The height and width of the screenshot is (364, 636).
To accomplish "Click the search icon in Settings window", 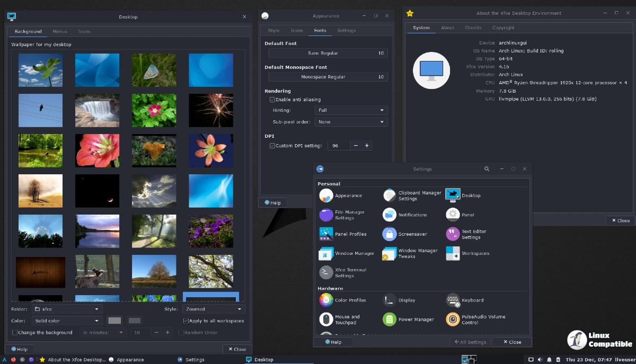I will (x=487, y=169).
